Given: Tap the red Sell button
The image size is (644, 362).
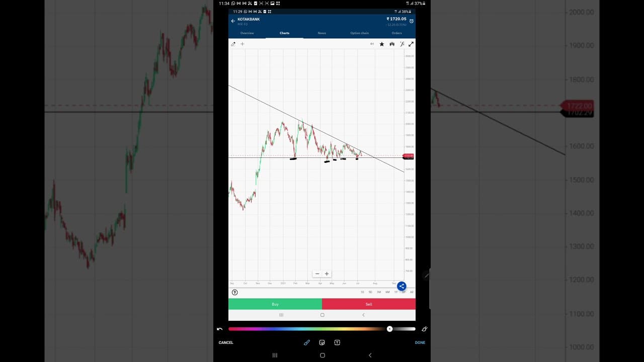Looking at the screenshot, I should tap(369, 304).
